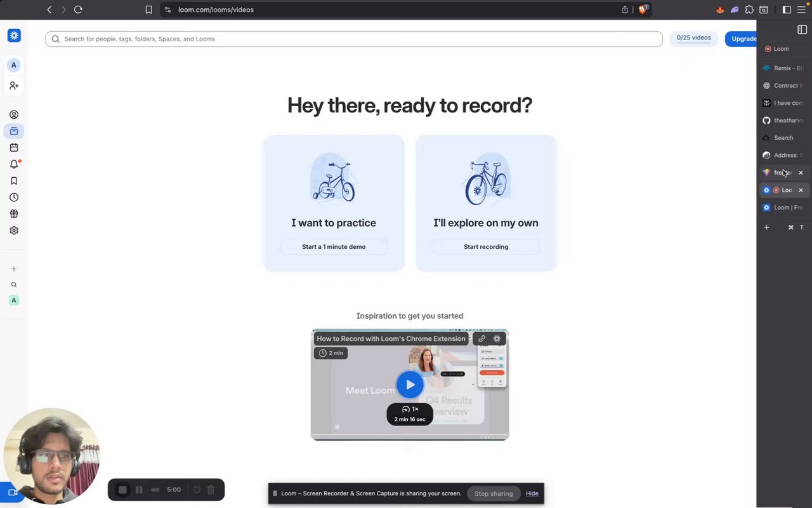
Task: Click the browser back arrow
Action: click(x=49, y=10)
